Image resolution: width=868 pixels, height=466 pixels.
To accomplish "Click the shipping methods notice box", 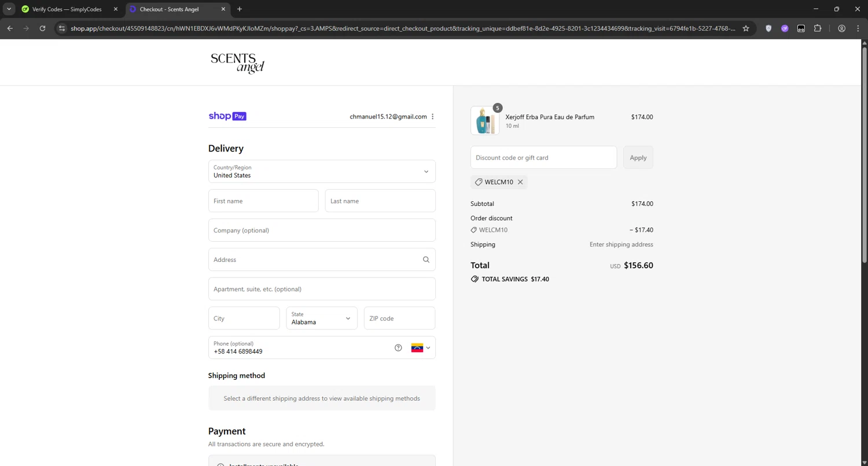I will click(322, 398).
